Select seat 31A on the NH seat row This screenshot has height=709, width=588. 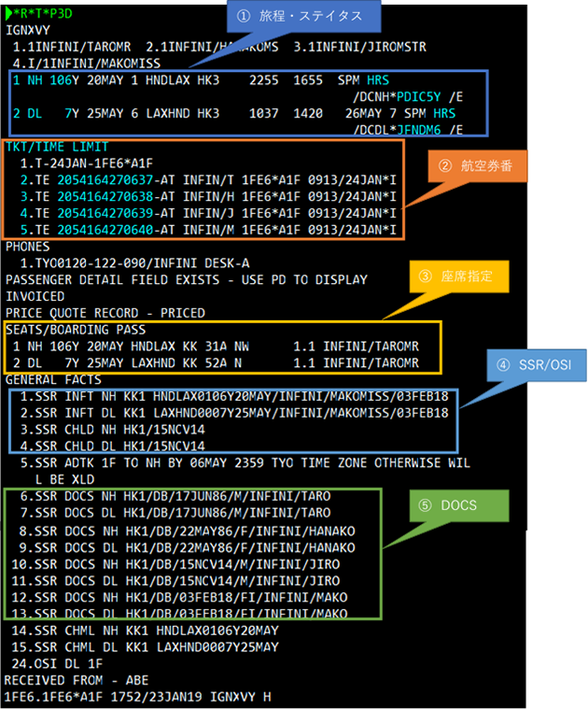tap(216, 347)
